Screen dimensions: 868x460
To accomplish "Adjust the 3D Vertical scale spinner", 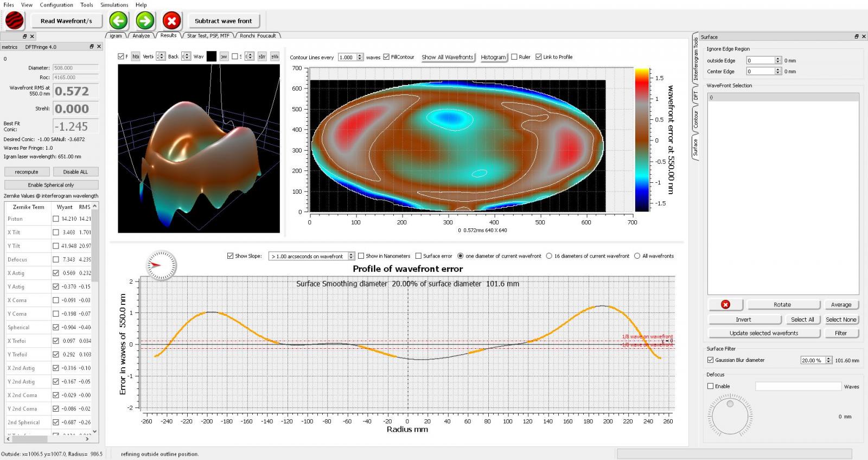I will 161,56.
